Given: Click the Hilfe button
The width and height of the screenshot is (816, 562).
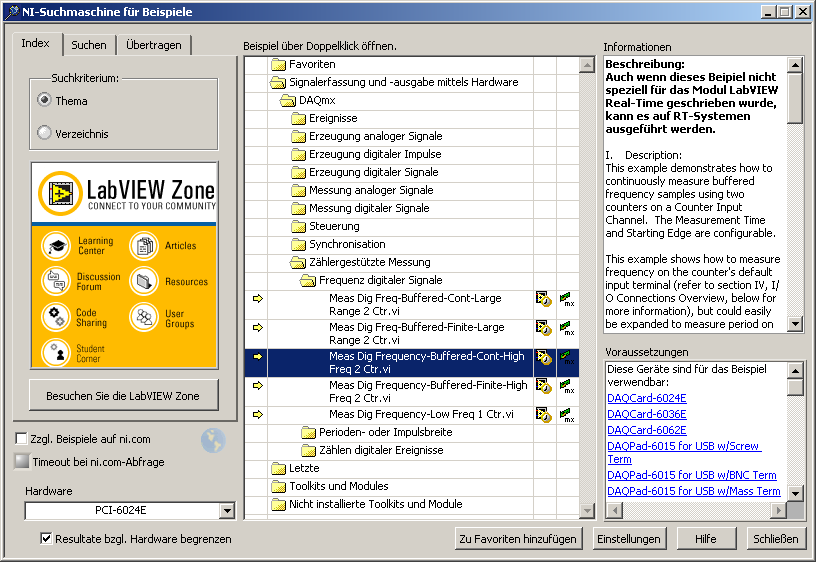Looking at the screenshot, I should [x=706, y=539].
